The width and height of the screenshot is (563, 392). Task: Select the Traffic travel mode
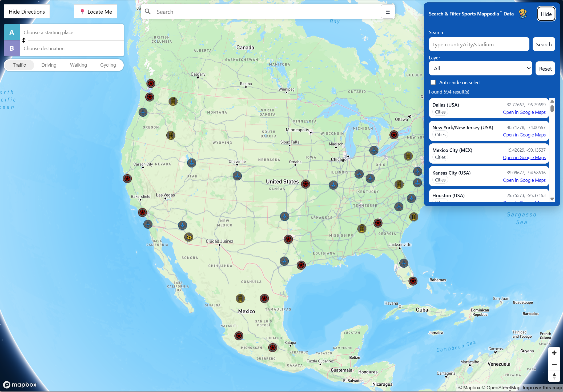pyautogui.click(x=19, y=65)
